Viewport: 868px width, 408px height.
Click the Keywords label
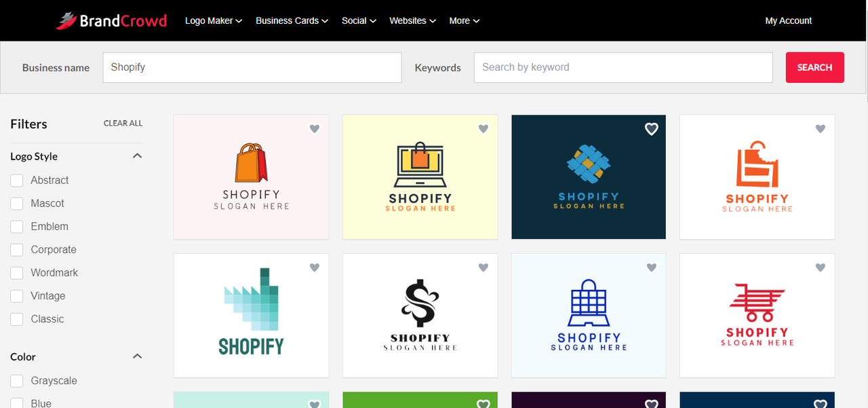[438, 68]
